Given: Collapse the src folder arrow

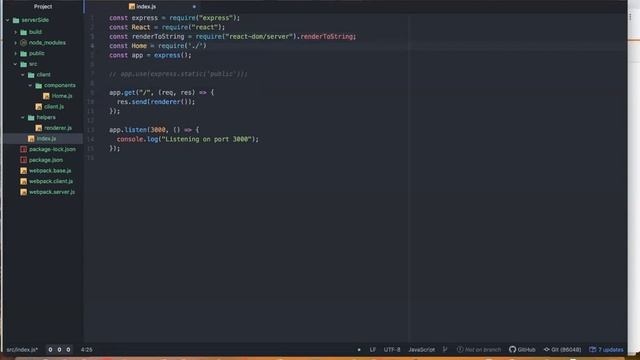Looking at the screenshot, I should click(15, 64).
